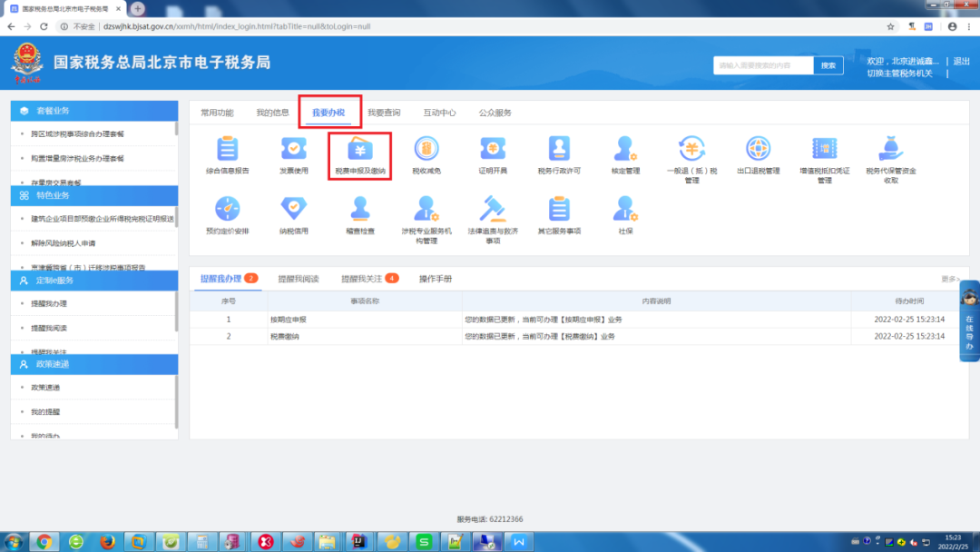This screenshot has width=980, height=552.
Task: Collapse the 政策速递 sidebar header
Action: pyautogui.click(x=94, y=364)
